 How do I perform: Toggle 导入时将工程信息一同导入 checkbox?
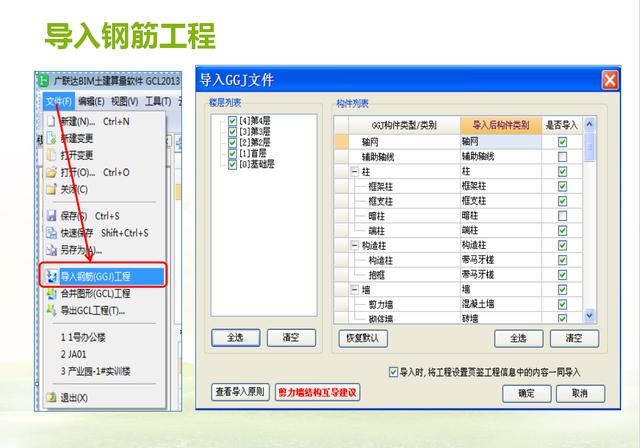coord(393,372)
